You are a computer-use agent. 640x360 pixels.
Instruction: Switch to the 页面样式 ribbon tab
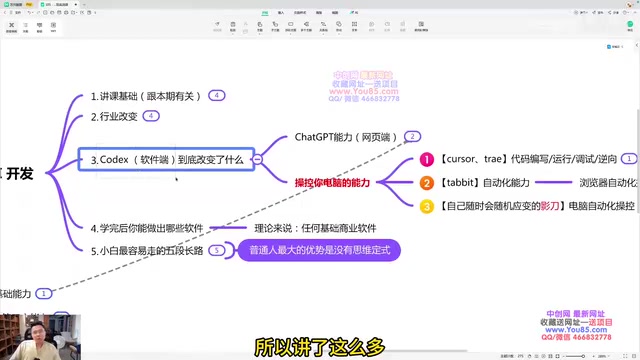click(300, 13)
